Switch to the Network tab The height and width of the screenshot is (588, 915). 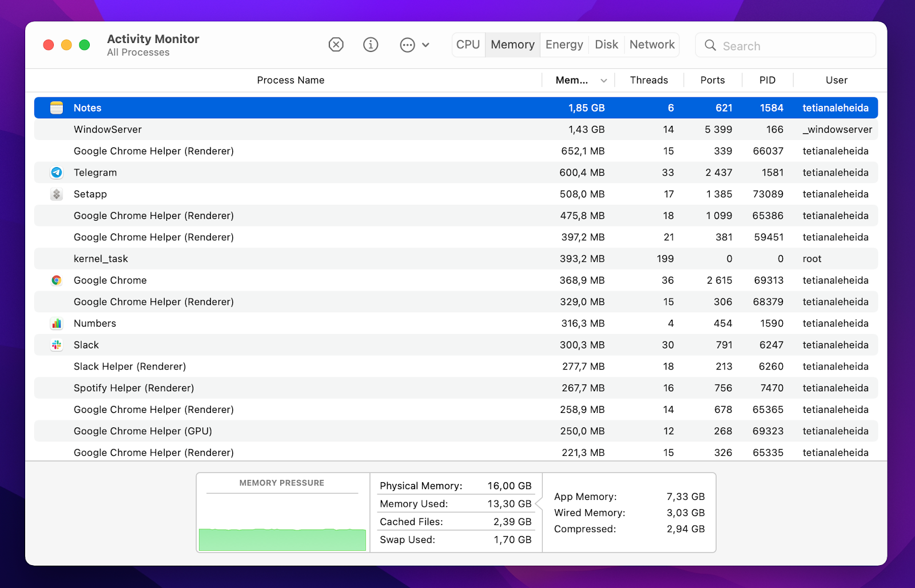pos(652,45)
